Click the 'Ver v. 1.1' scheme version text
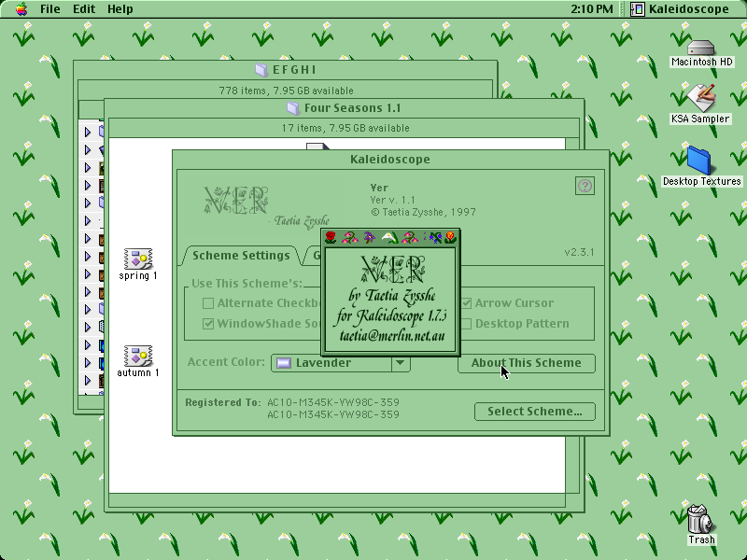Image resolution: width=747 pixels, height=560 pixels. click(392, 200)
